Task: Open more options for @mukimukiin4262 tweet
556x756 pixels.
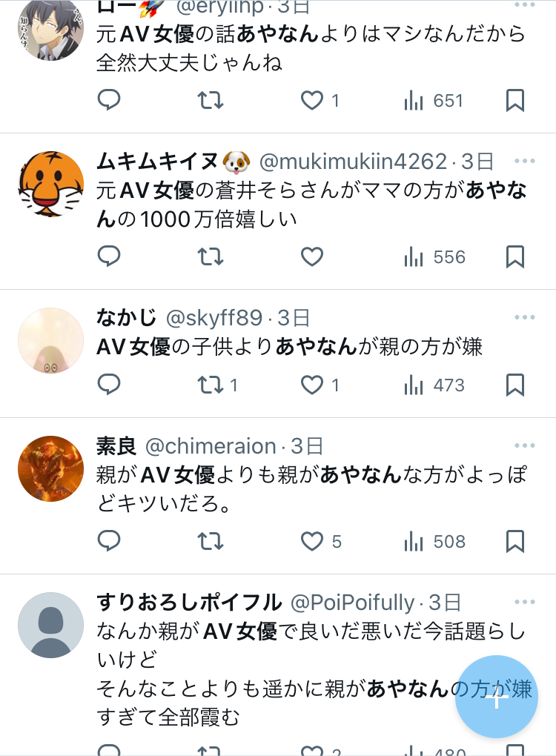Action: [525, 161]
